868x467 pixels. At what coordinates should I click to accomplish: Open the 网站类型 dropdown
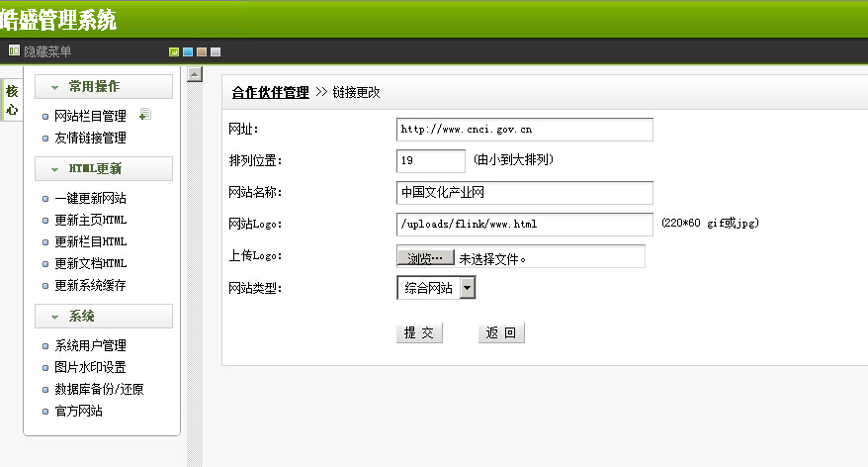coord(436,288)
